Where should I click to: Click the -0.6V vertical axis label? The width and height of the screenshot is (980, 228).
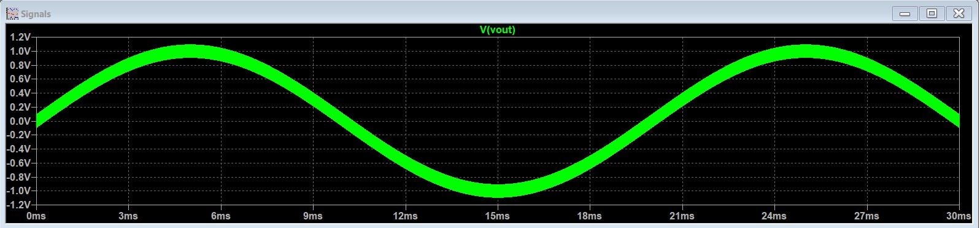pos(19,163)
